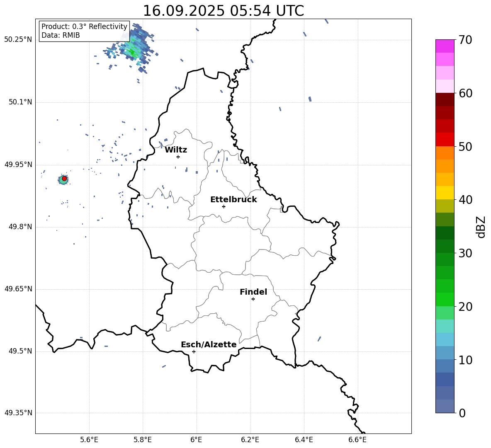Click the 40 colorbar tick value
Viewport: 491px width, 448px height.
tap(465, 200)
